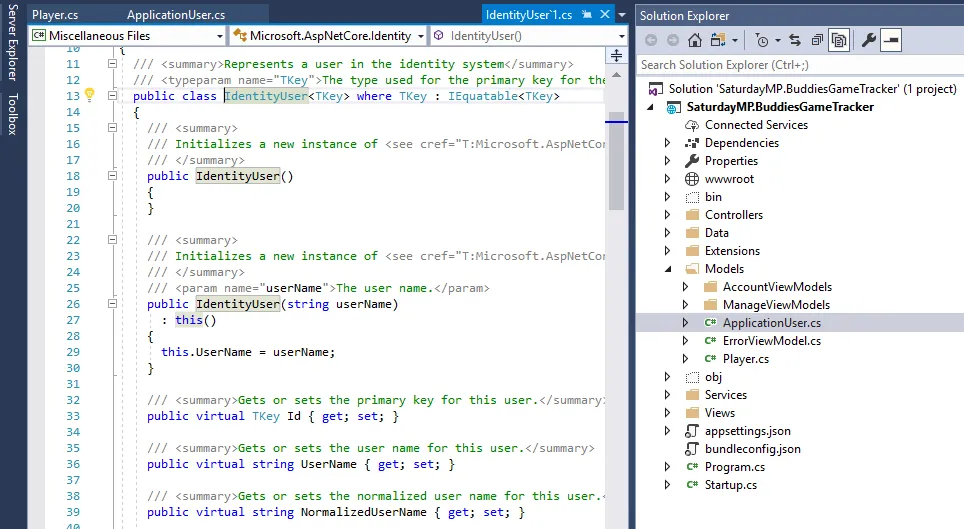Select bundleconfig.json file
This screenshot has height=529, width=964.
pos(753,448)
